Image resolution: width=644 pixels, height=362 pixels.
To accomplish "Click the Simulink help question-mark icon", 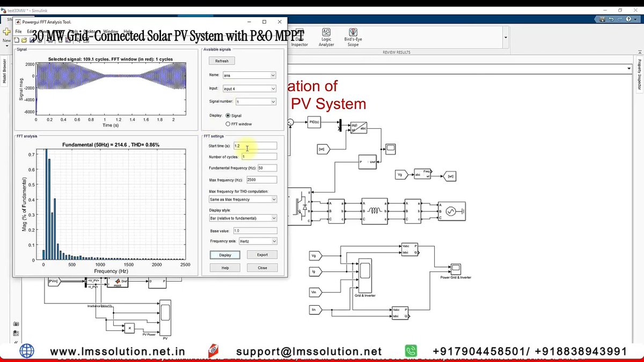I will 628,19.
